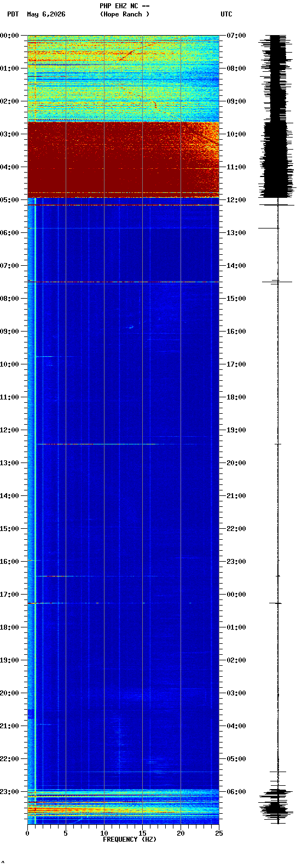Click the 23:00 PDT time label

coord(9,792)
